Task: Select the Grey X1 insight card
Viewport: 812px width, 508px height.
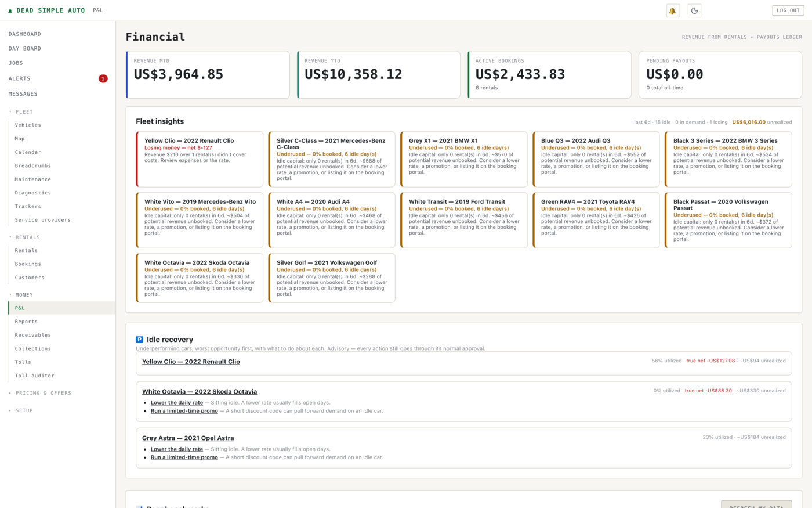Action: pyautogui.click(x=464, y=159)
